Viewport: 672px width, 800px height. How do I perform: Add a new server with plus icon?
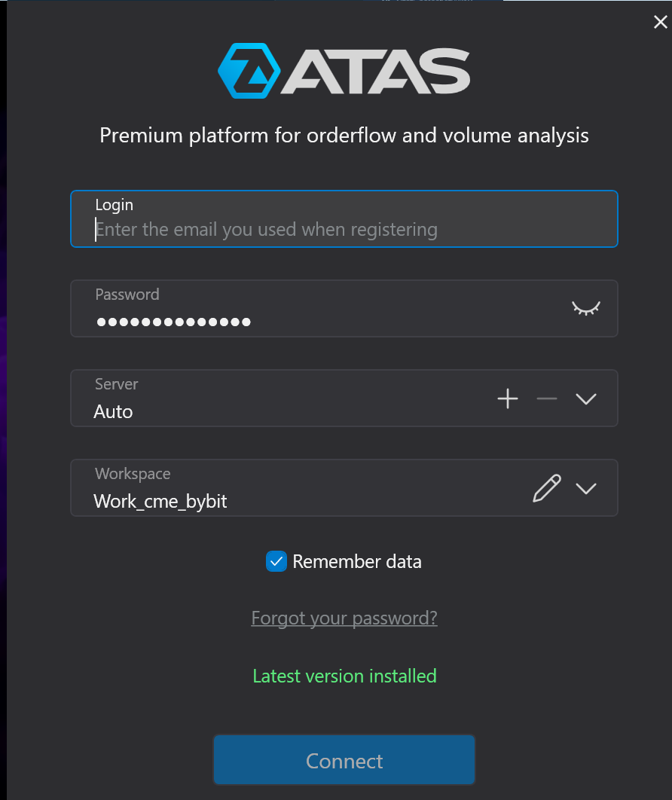click(509, 398)
